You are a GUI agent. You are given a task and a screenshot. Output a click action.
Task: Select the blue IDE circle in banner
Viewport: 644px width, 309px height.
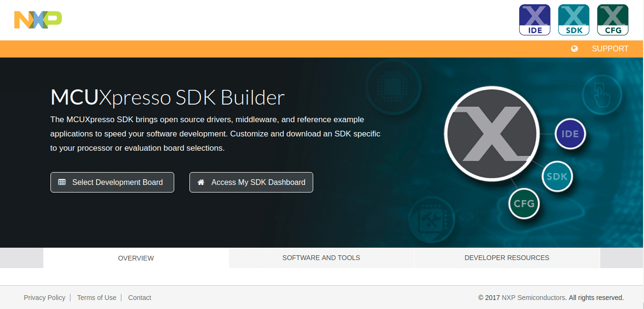570,134
